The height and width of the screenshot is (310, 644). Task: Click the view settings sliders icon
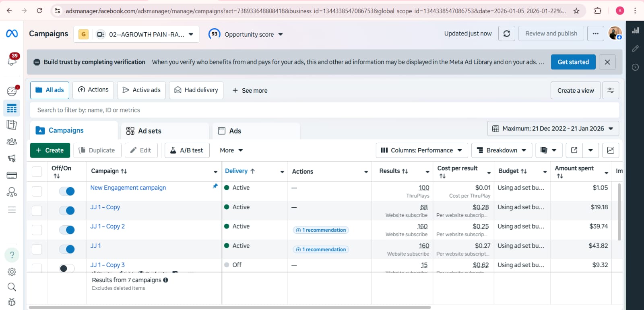[x=610, y=90]
